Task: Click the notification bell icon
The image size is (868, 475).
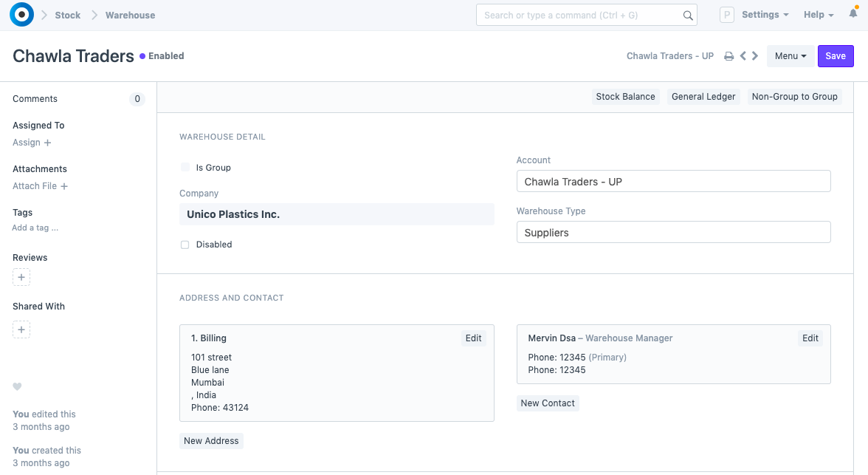Action: 853,14
